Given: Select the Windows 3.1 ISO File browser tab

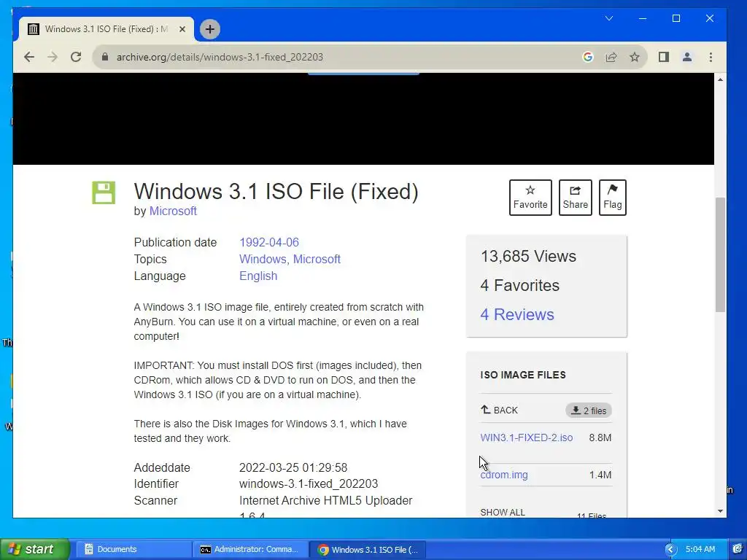Looking at the screenshot, I should (107, 29).
